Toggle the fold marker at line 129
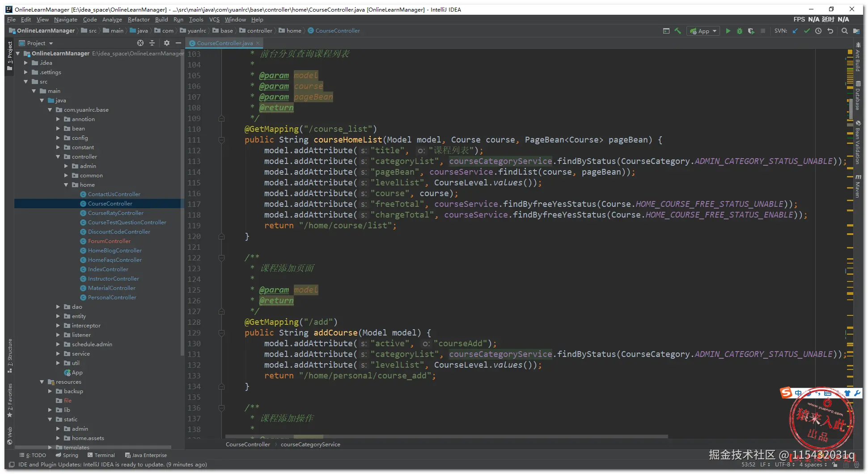This screenshot has width=868, height=474. [221, 333]
